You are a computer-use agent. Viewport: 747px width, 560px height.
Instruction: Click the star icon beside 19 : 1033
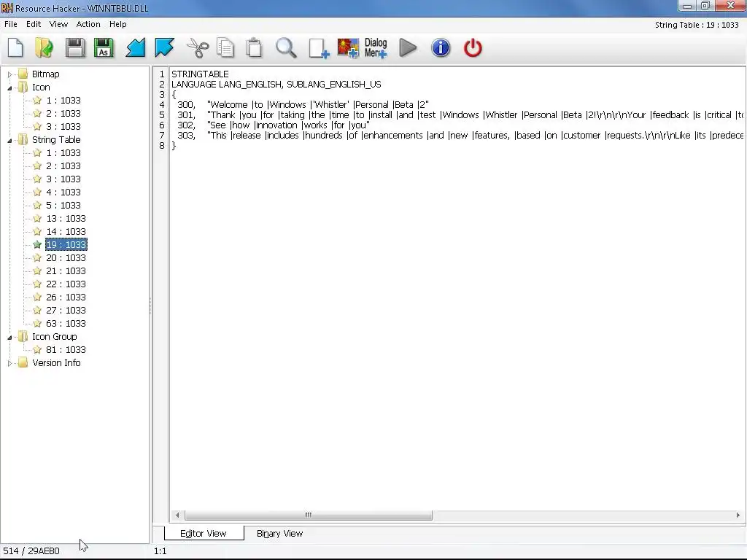pos(37,245)
